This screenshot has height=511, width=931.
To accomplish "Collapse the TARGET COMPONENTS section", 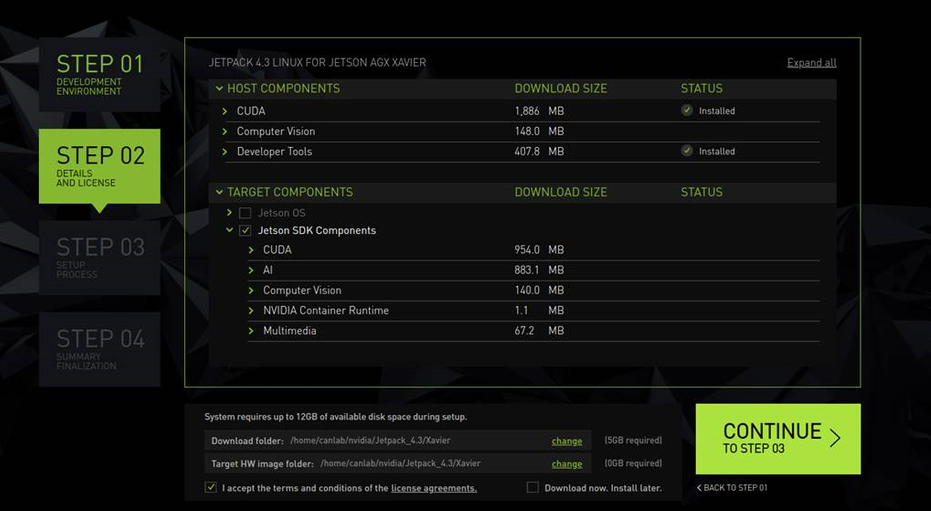I will coord(219,192).
